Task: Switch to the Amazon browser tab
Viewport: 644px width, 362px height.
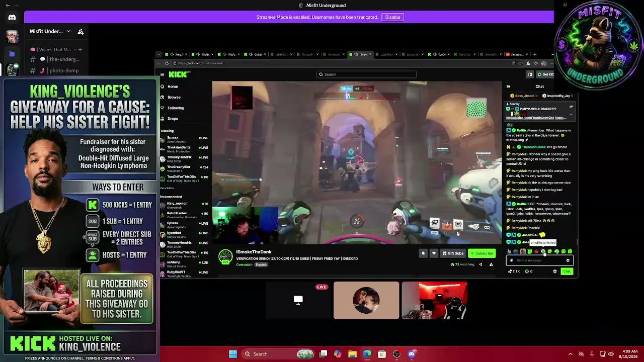Action: [518, 54]
